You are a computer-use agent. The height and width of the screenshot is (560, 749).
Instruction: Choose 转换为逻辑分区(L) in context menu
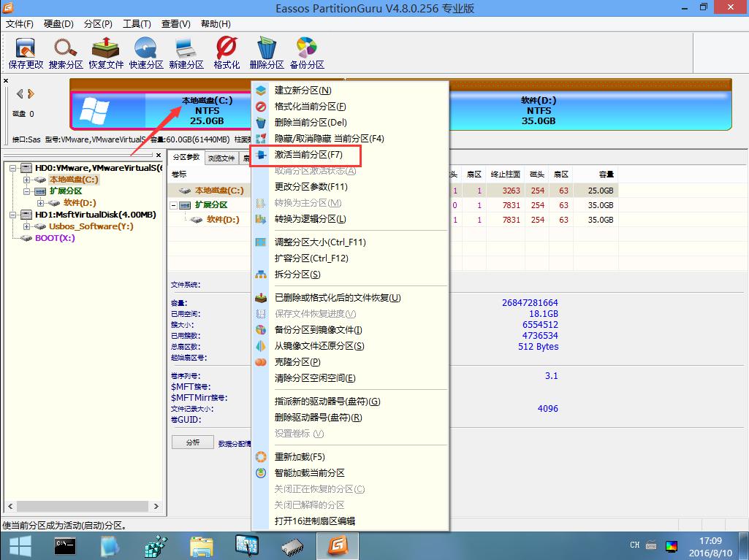[x=350, y=219]
